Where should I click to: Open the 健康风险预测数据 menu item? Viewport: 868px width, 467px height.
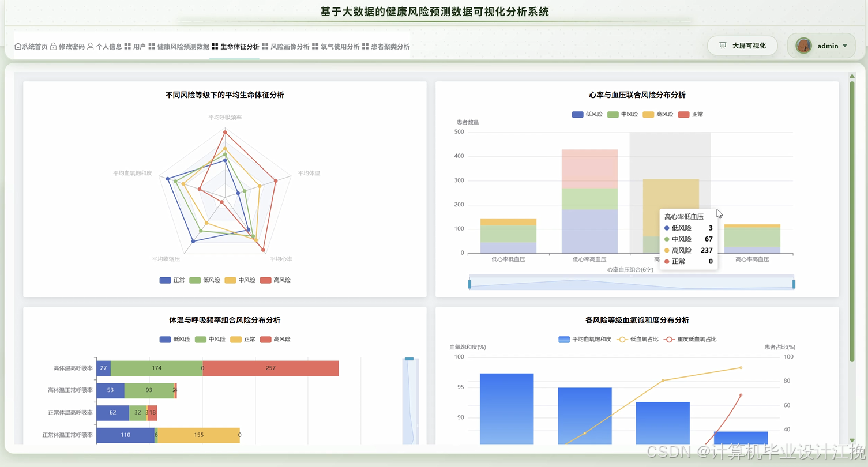click(179, 47)
